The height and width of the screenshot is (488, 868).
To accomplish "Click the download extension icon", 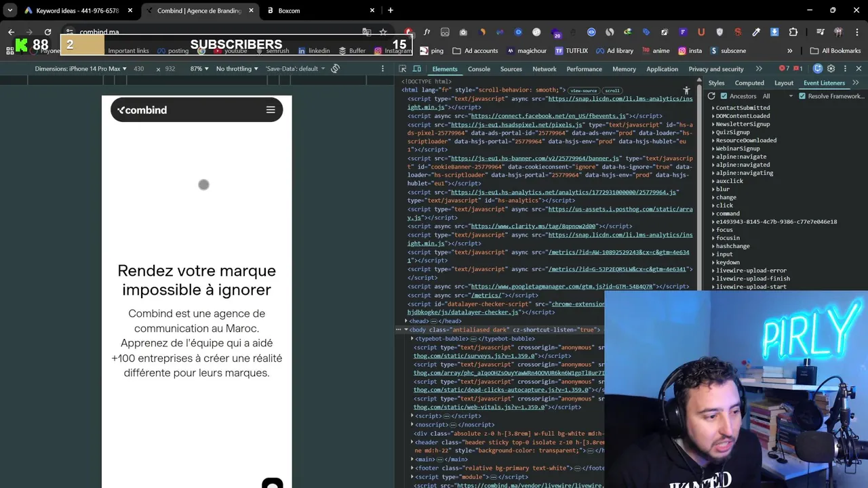I will pos(774,32).
